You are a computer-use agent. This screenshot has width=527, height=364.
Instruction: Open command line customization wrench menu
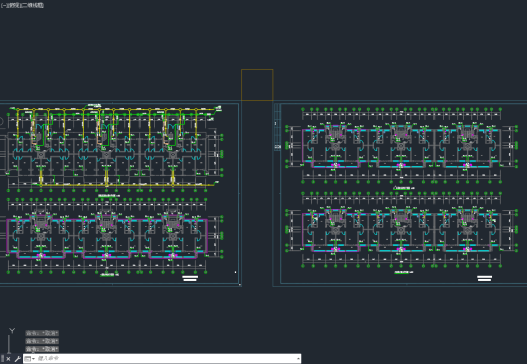click(17, 359)
